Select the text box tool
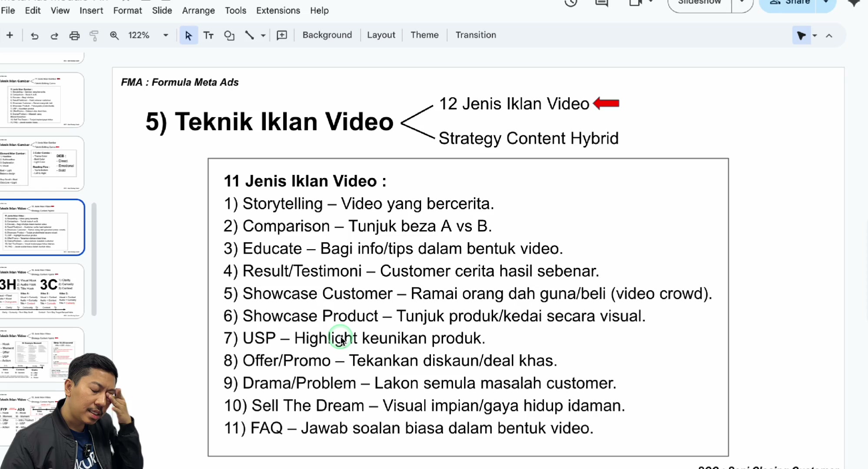The image size is (868, 469). pyautogui.click(x=209, y=36)
